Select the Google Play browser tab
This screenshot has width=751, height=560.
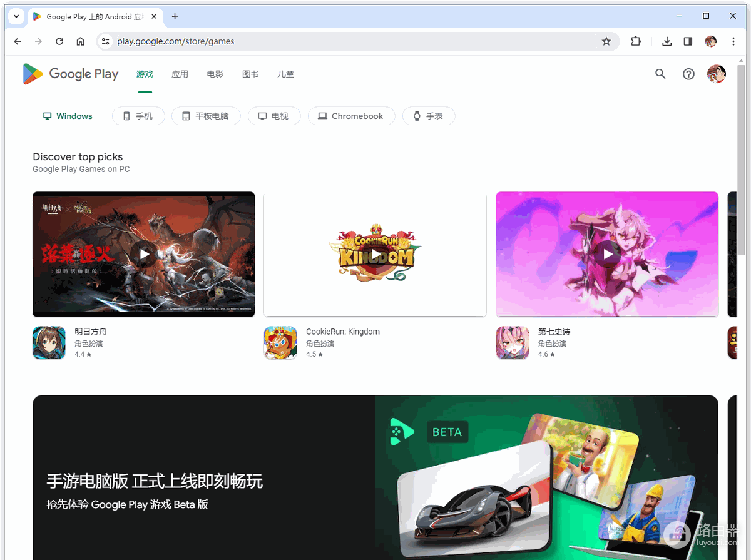tap(95, 16)
